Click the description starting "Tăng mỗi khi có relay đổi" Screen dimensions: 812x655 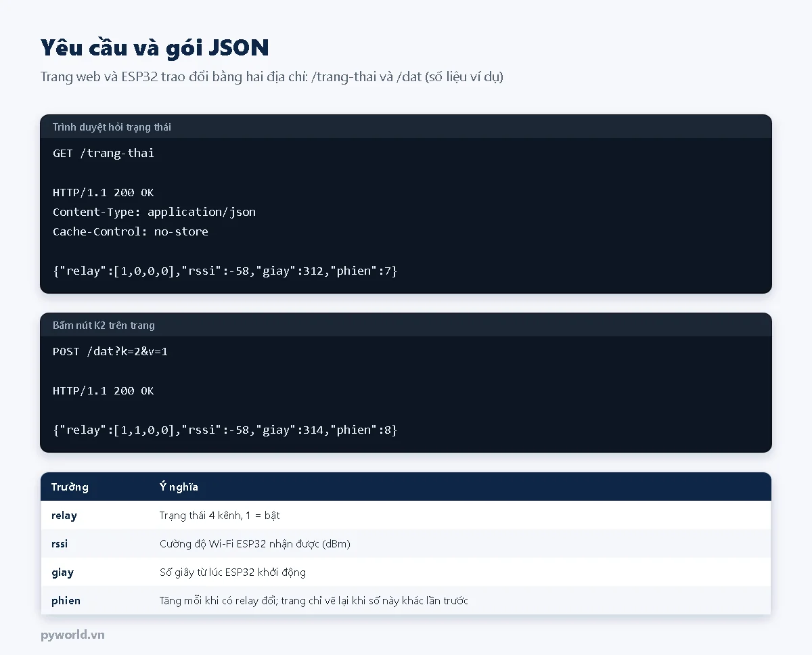click(x=314, y=601)
